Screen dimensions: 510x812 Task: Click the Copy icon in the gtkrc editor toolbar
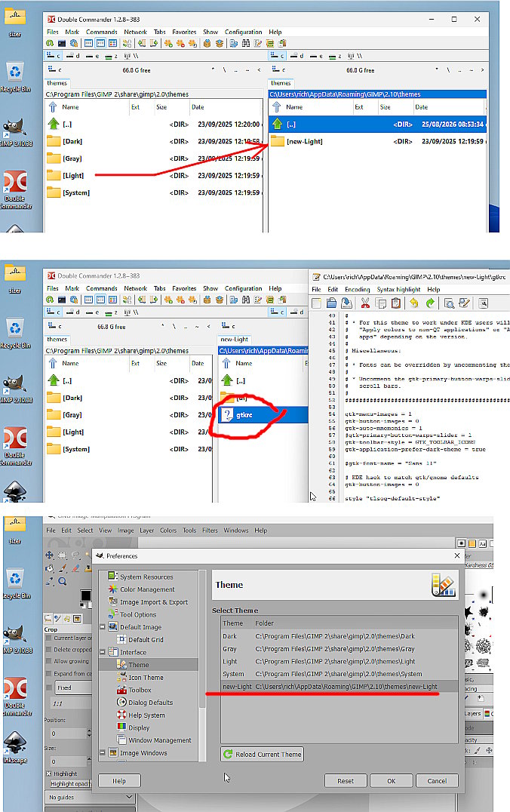point(381,303)
